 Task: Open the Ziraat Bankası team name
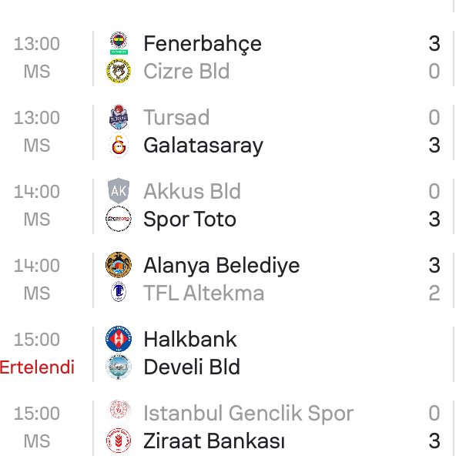pyautogui.click(x=214, y=441)
